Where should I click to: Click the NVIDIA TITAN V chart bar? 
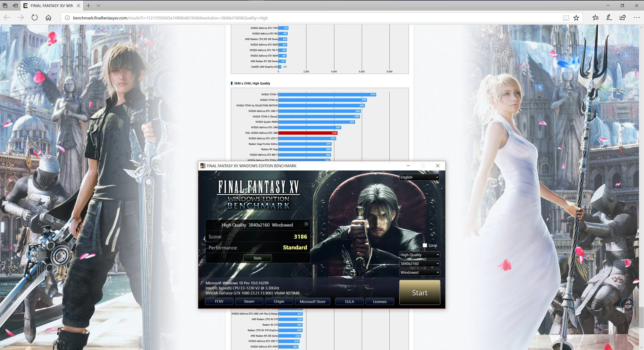coord(327,94)
